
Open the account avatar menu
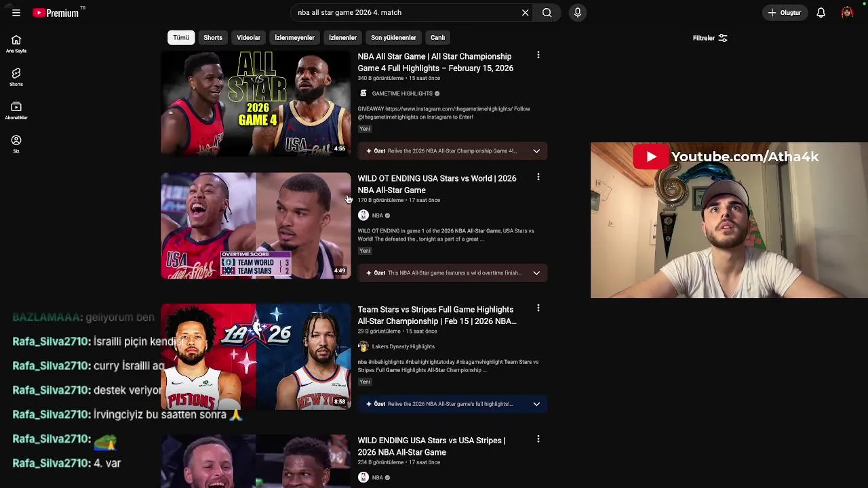click(x=847, y=12)
